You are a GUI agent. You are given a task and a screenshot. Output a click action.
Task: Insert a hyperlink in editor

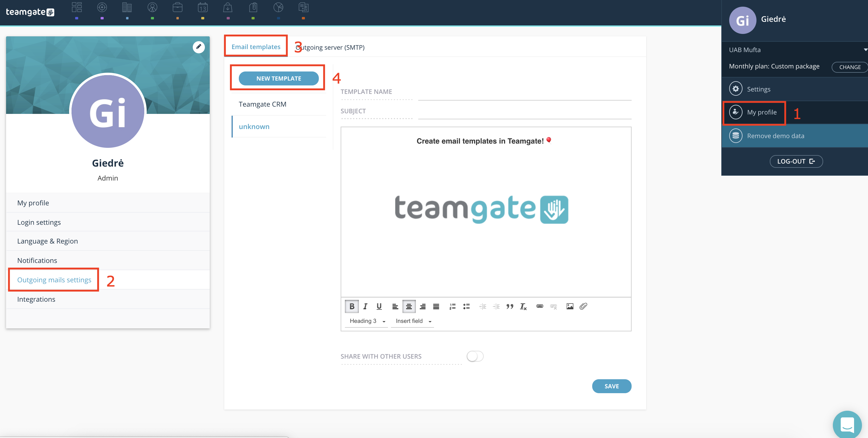point(540,306)
